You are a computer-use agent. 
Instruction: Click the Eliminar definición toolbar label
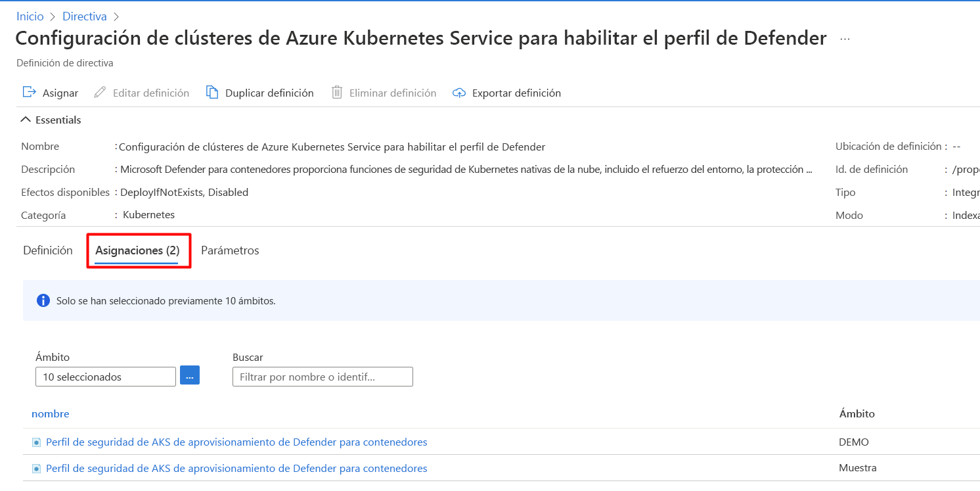click(393, 93)
